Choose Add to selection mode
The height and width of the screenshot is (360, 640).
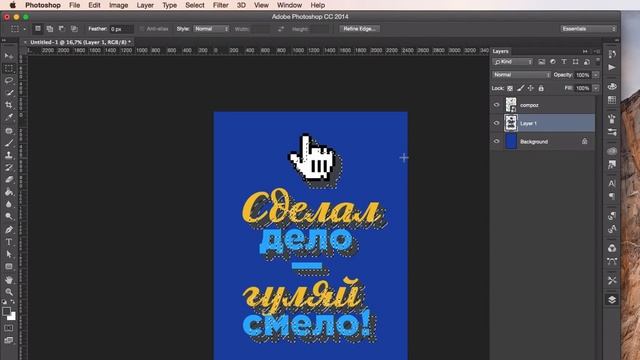click(x=50, y=29)
